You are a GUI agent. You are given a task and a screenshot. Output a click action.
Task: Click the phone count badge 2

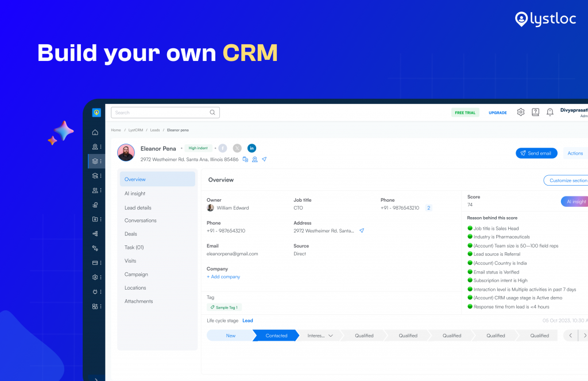[428, 208]
